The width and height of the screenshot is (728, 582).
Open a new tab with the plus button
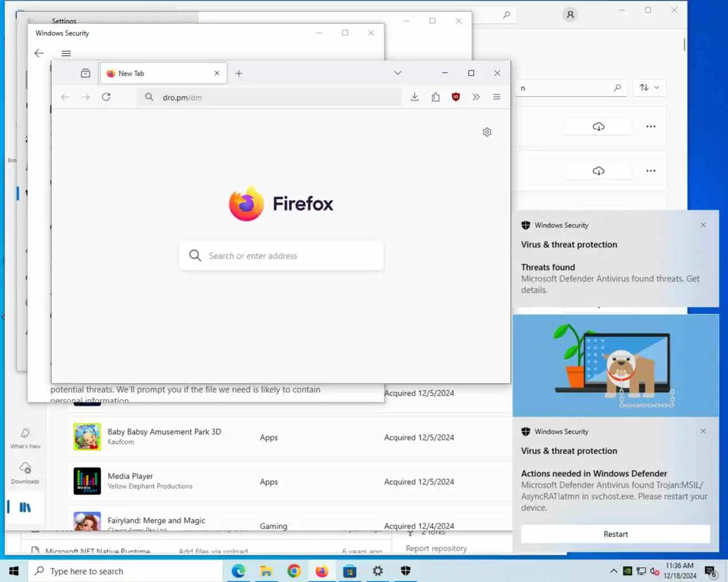(x=239, y=73)
